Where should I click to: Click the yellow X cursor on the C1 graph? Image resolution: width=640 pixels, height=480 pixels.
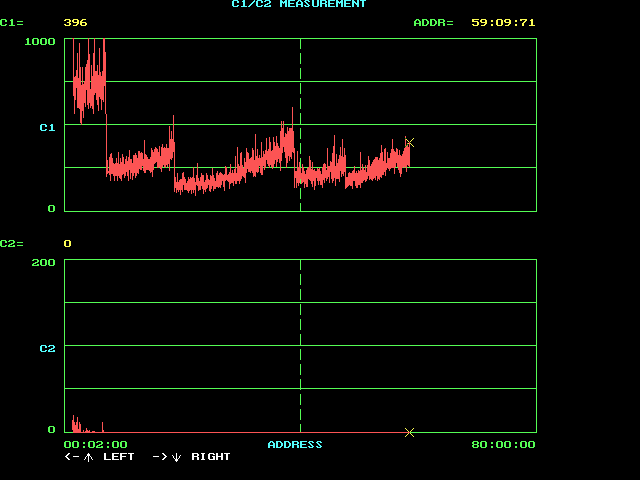pyautogui.click(x=410, y=142)
